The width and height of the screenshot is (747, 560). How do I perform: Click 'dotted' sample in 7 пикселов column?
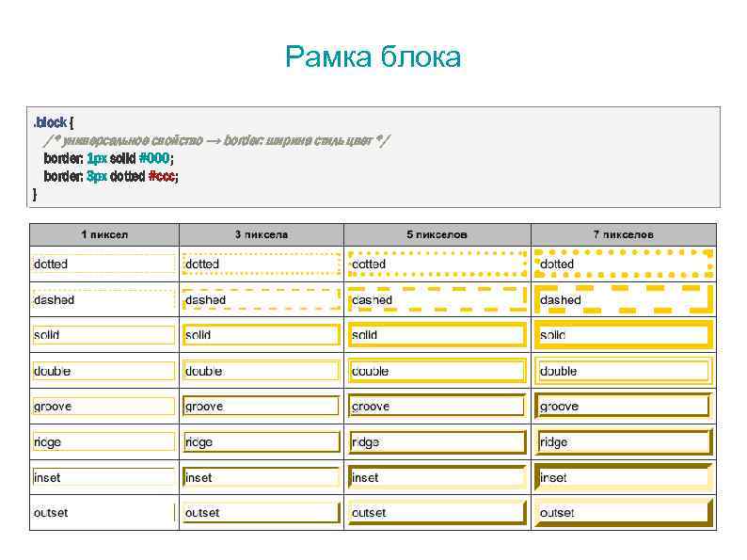tap(624, 264)
